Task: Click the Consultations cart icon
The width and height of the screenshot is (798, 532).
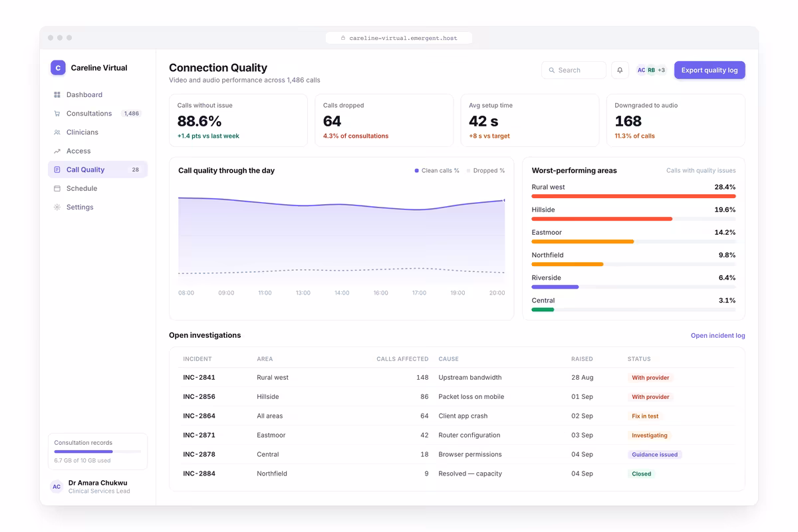Action: point(57,113)
